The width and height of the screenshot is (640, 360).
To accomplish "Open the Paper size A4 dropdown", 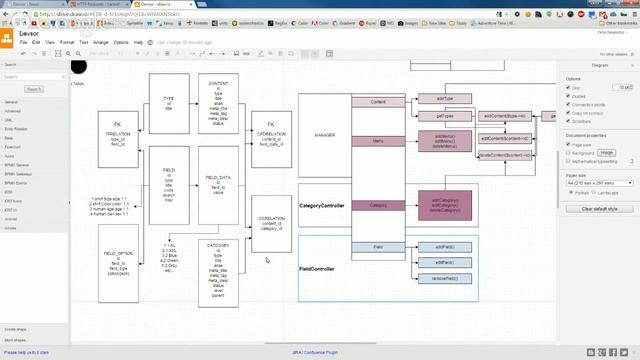I will point(599,183).
